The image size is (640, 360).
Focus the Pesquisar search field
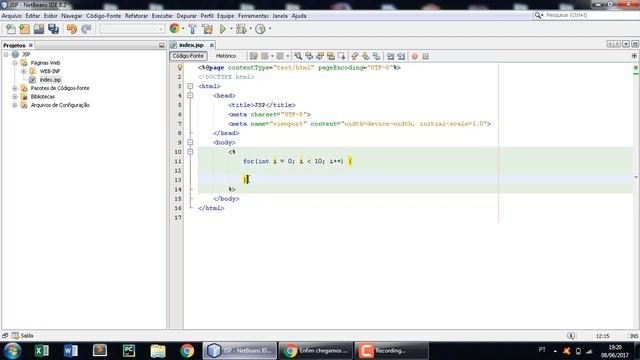click(592, 15)
